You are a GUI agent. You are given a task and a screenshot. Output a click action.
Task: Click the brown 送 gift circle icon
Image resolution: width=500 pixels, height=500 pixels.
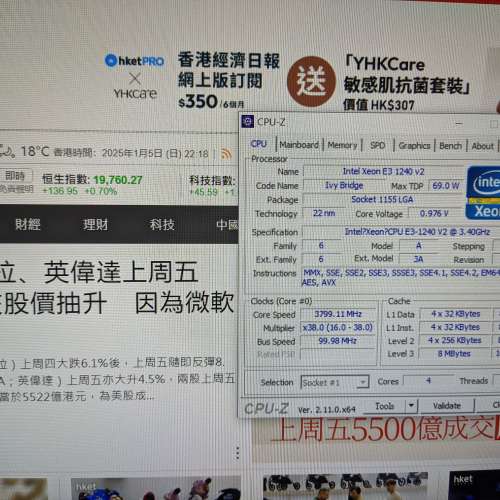pos(311,81)
